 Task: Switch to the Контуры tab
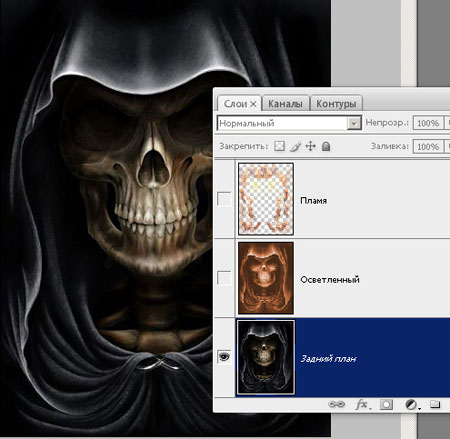tap(336, 104)
